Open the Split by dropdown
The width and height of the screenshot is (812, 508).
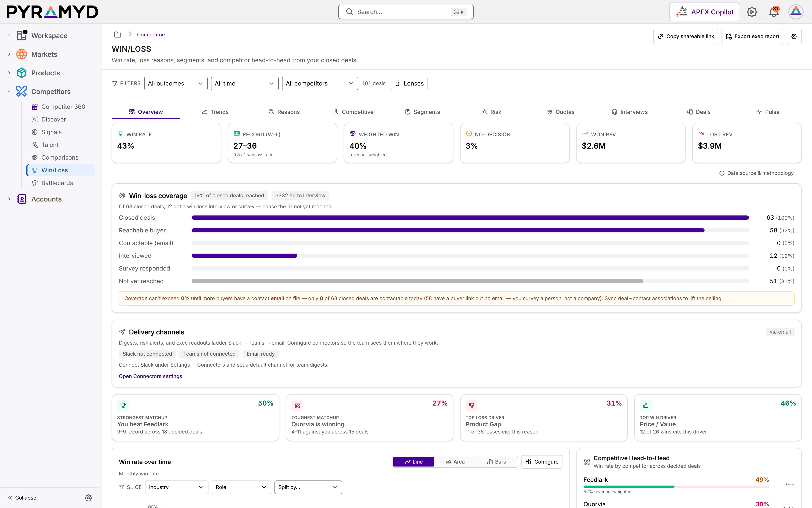click(x=308, y=487)
